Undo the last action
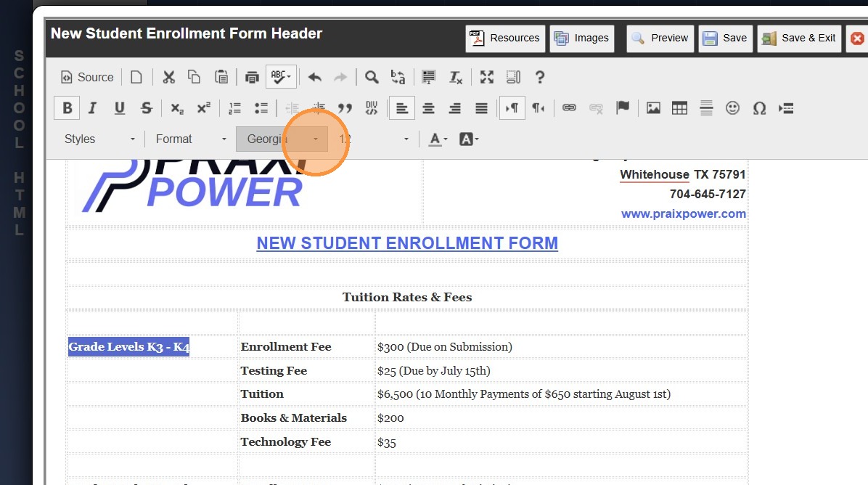868x485 pixels. pyautogui.click(x=314, y=77)
